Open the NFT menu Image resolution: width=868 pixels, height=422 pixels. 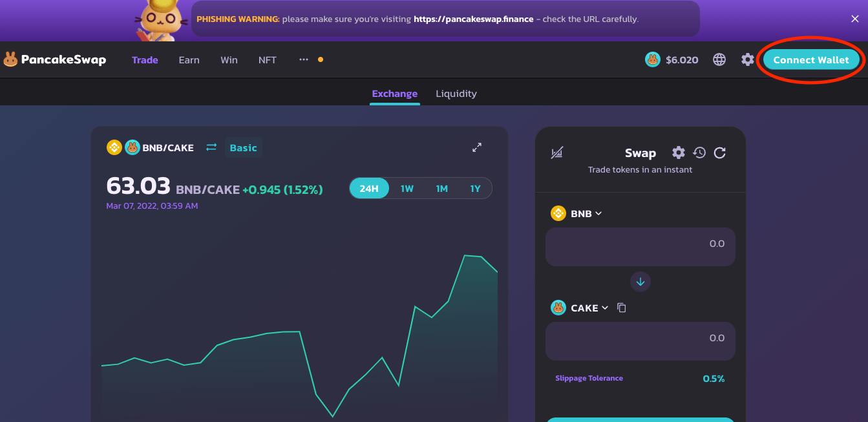pyautogui.click(x=267, y=60)
